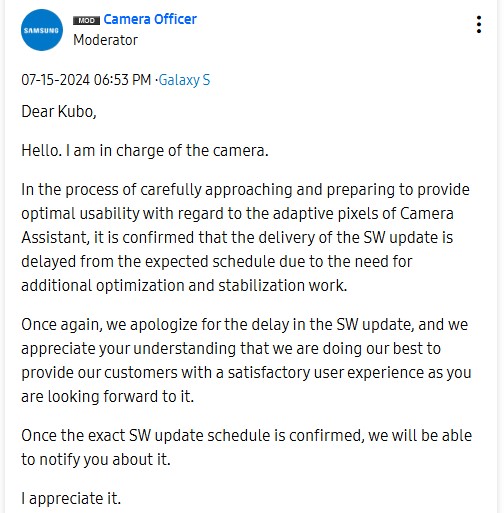Click 'Hello. I am in charge of the camera.'
This screenshot has width=504, height=513.
coord(145,151)
